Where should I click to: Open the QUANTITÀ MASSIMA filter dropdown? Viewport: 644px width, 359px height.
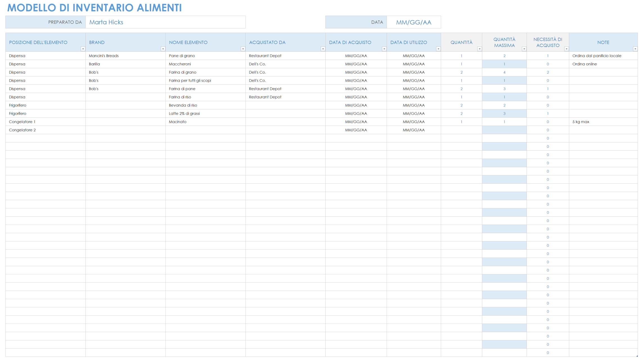tap(524, 49)
